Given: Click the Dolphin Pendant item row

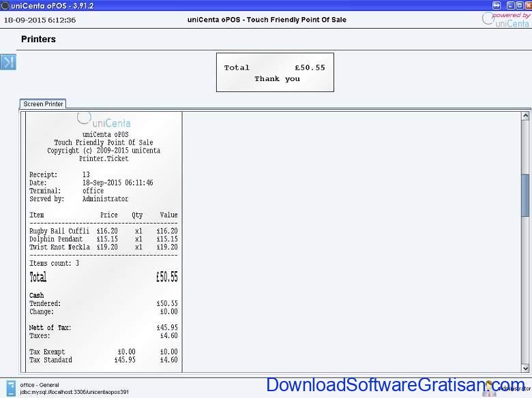Looking at the screenshot, I should (104, 239).
